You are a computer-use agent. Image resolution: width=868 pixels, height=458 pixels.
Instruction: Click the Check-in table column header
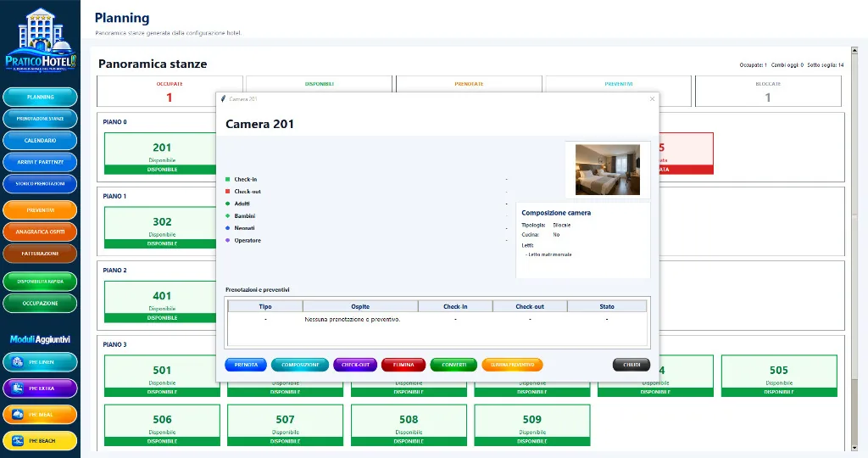tap(455, 306)
